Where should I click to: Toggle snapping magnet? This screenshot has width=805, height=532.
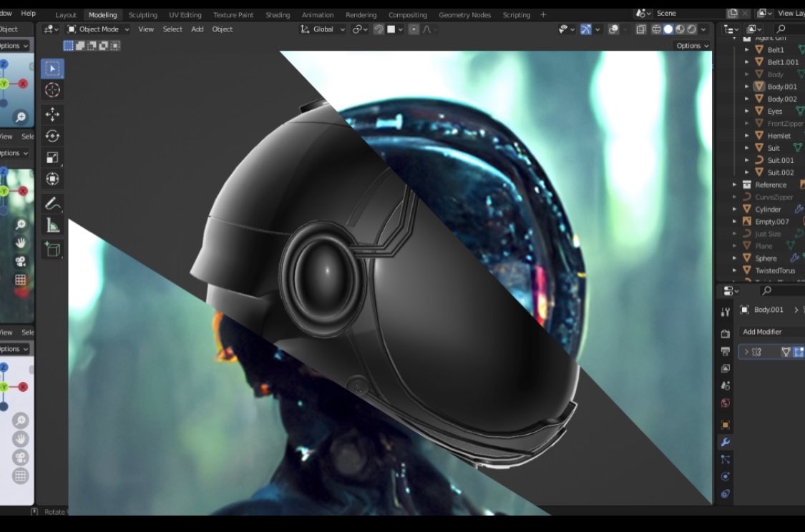coord(379,29)
